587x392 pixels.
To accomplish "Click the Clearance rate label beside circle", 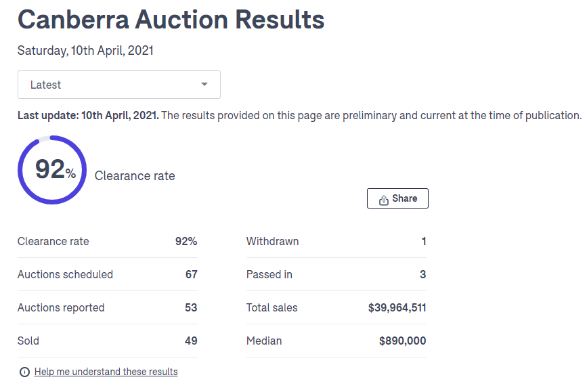I will tap(135, 176).
